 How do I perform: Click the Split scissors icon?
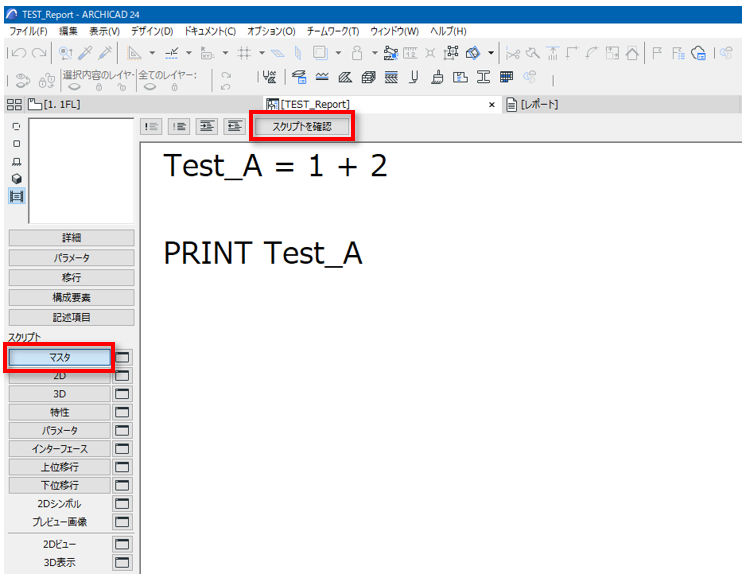(512, 53)
